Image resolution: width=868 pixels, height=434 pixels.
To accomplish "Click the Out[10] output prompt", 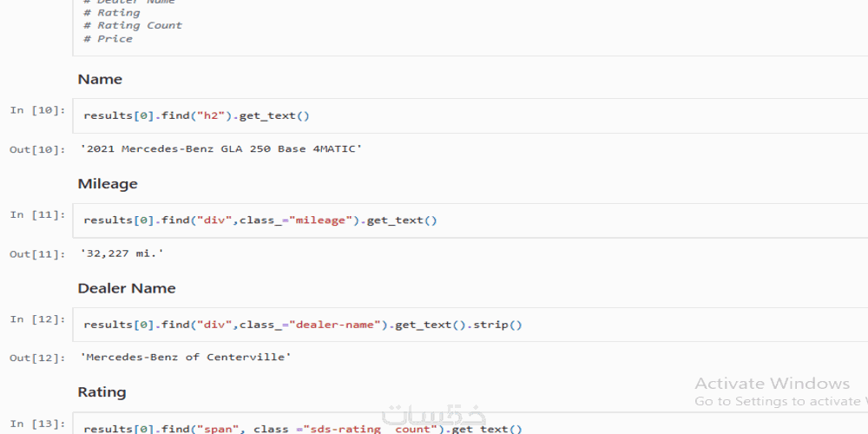I will (37, 149).
